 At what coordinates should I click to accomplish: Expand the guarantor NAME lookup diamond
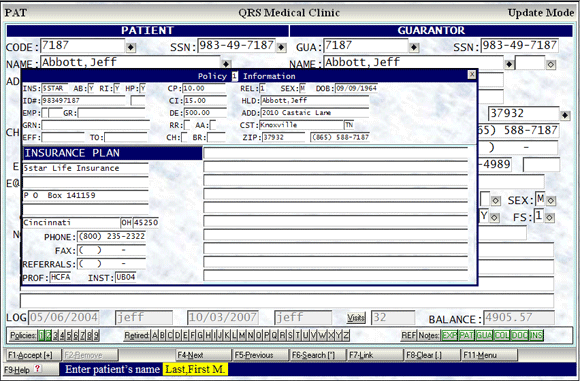click(509, 64)
